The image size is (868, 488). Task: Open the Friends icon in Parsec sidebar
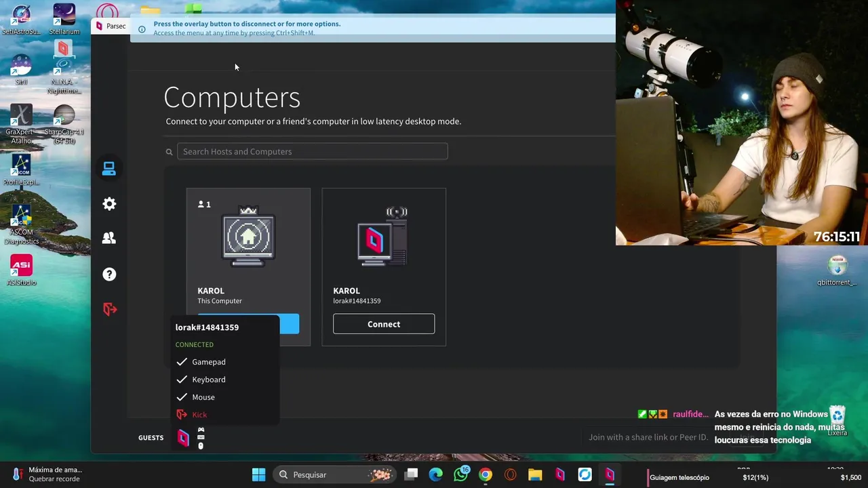(108, 239)
